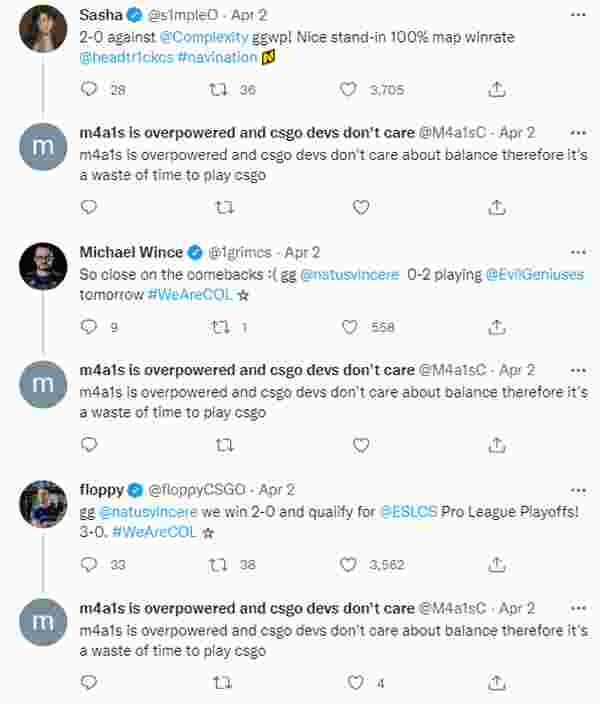Like Sasha's tweet with 3,705 likes
Viewport: 600px width, 704px height.
click(348, 89)
